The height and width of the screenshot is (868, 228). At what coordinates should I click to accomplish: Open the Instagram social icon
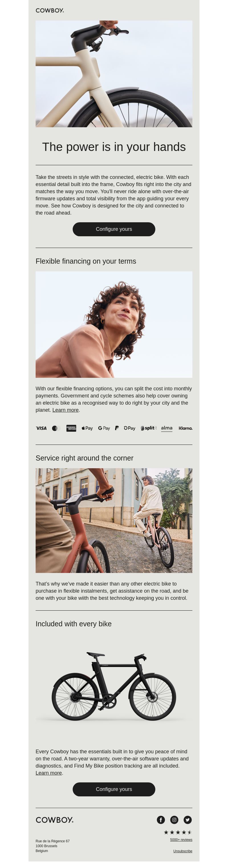[174, 820]
